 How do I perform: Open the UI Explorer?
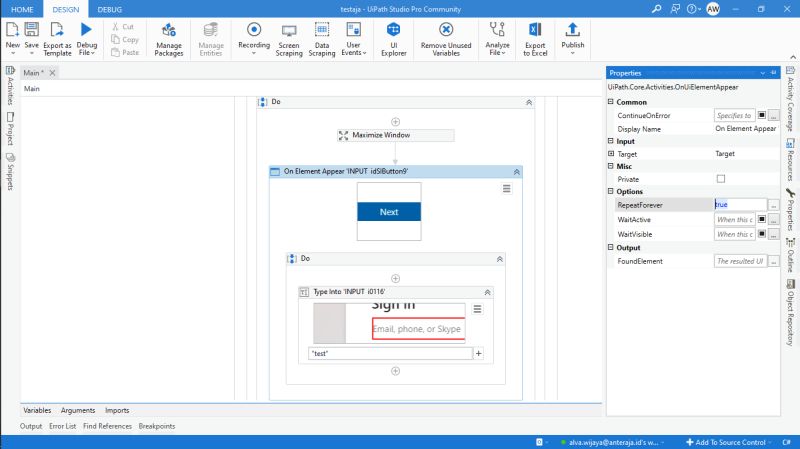[x=393, y=39]
